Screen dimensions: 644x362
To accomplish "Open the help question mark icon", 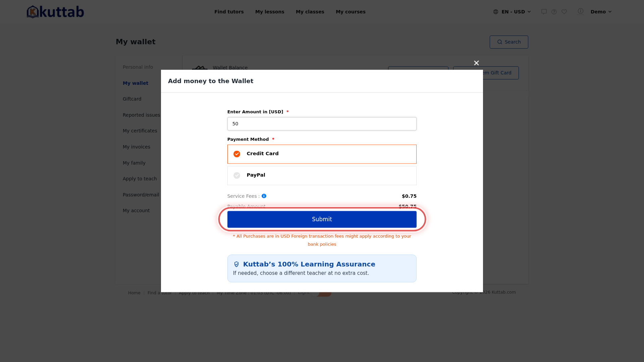I will point(554,12).
